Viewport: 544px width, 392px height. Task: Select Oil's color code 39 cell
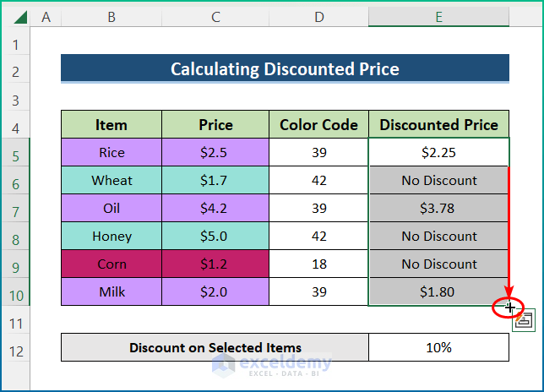[x=318, y=209]
